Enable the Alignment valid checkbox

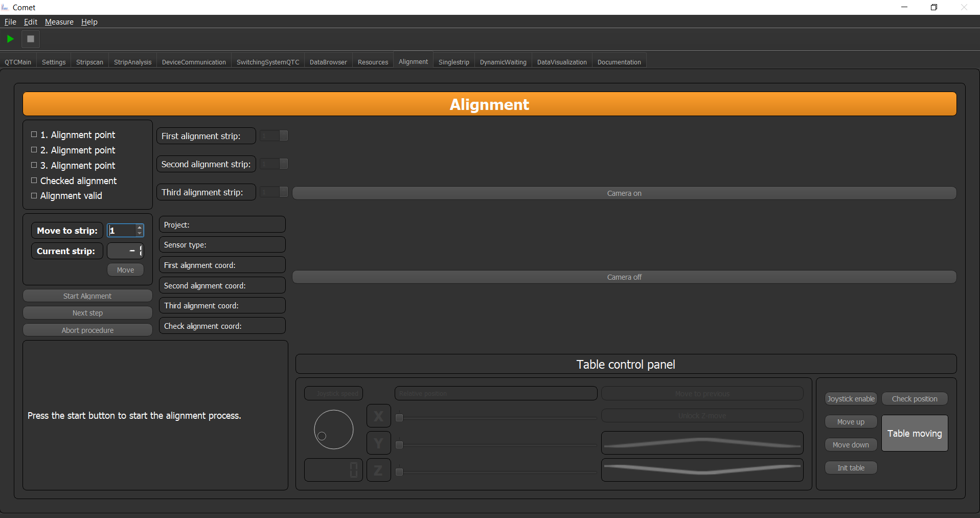[x=34, y=196]
